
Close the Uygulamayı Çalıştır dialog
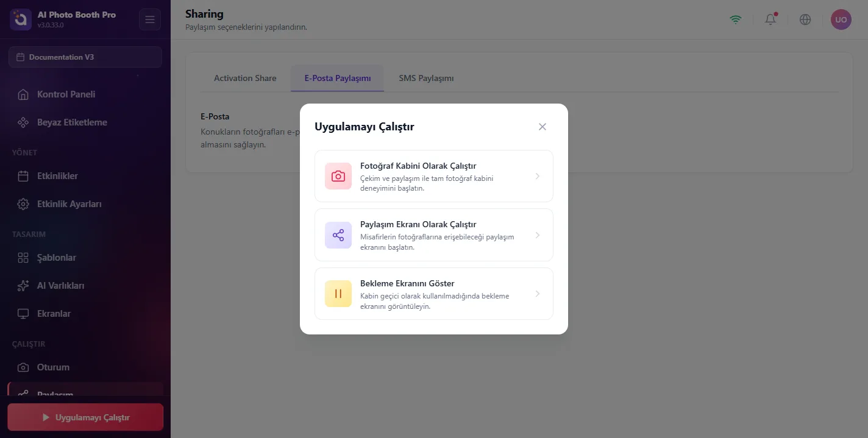(542, 127)
